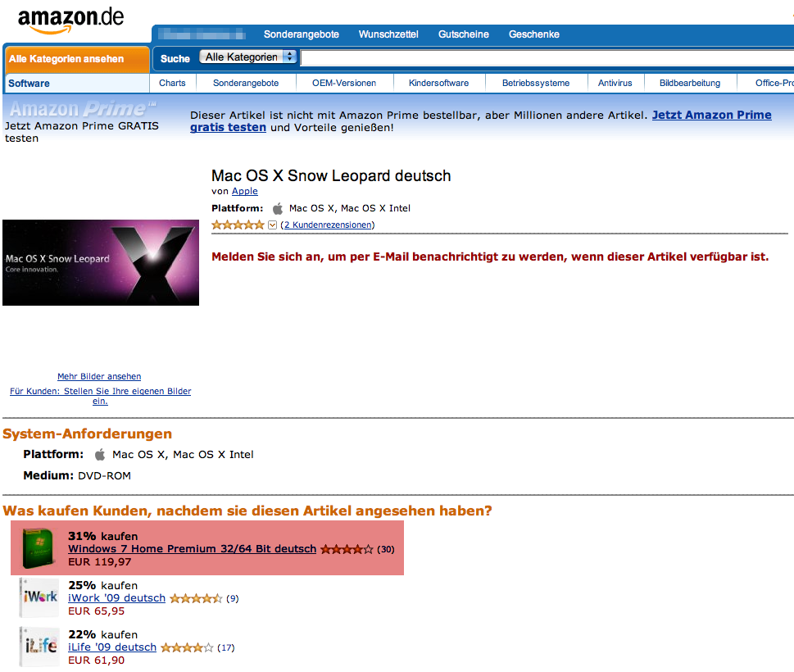Click the Amazon Prime logo banner
The height and width of the screenshot is (672, 794).
(84, 108)
